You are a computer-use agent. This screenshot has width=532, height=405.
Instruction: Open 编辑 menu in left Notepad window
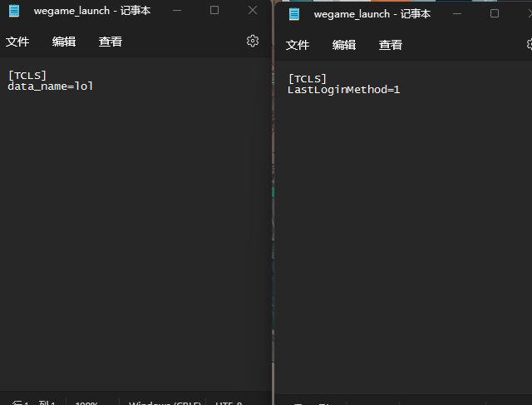tap(64, 42)
